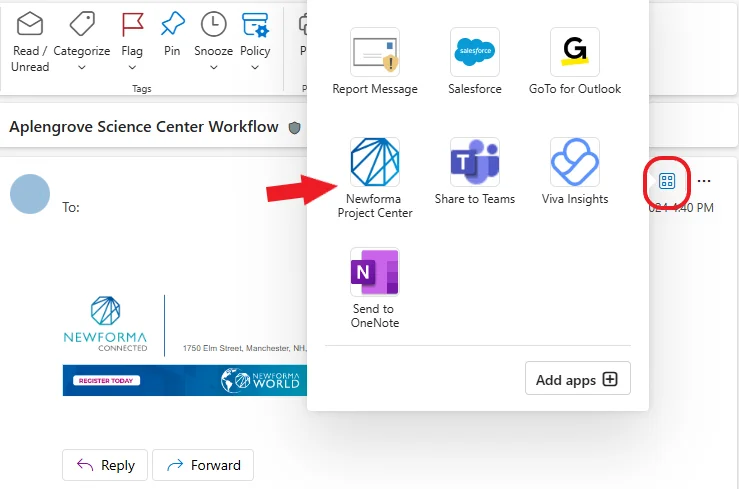Click the sender avatar circle
Viewport: 739px width, 489px height.
30,194
